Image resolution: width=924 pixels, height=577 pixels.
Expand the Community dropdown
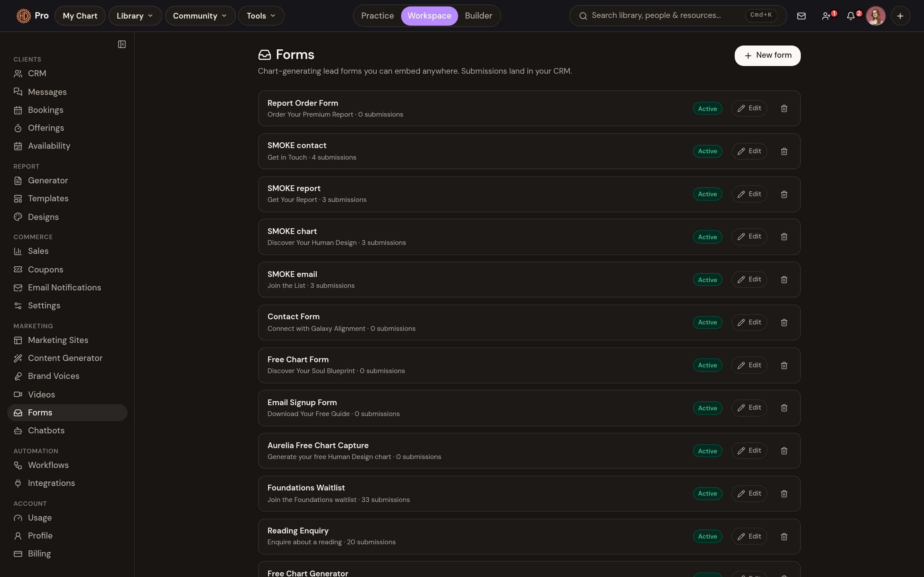(200, 16)
